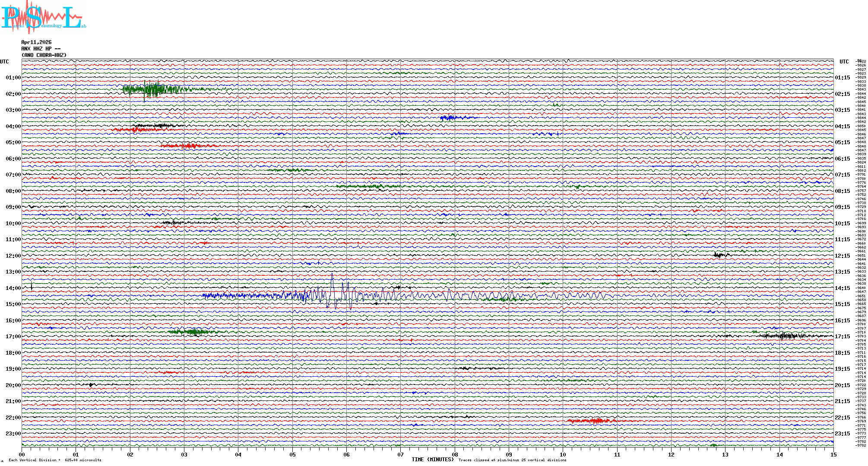Click minute 06 on bottom time axis

346,455
